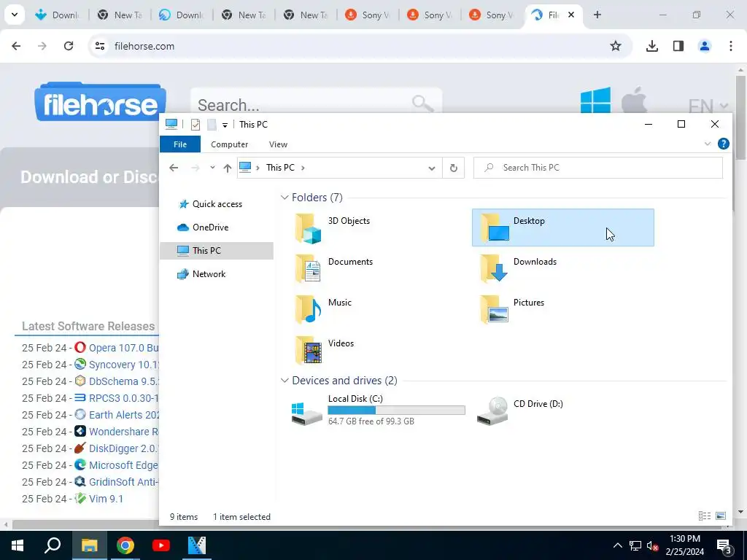Refresh the This PC view

(454, 168)
